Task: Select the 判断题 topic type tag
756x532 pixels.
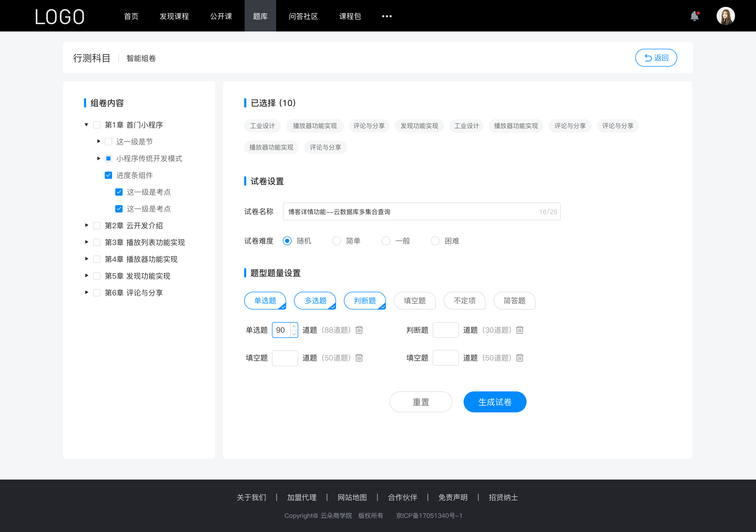Action: (365, 301)
